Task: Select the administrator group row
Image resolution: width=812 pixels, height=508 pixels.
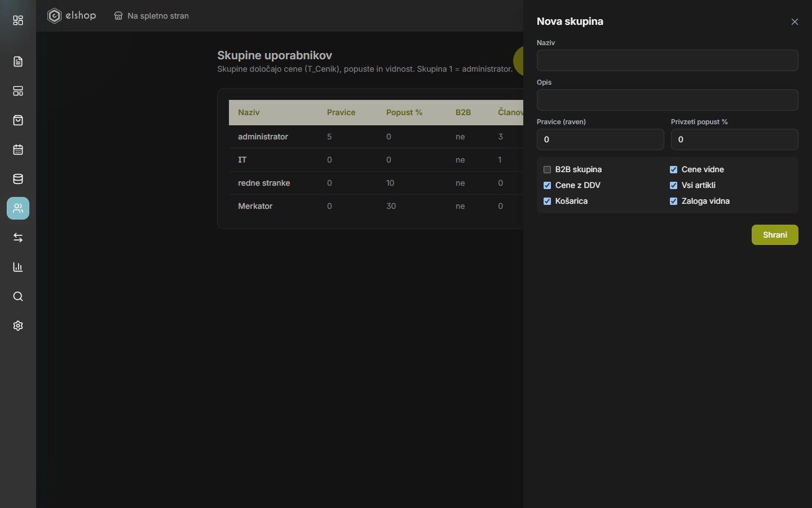Action: click(376, 137)
